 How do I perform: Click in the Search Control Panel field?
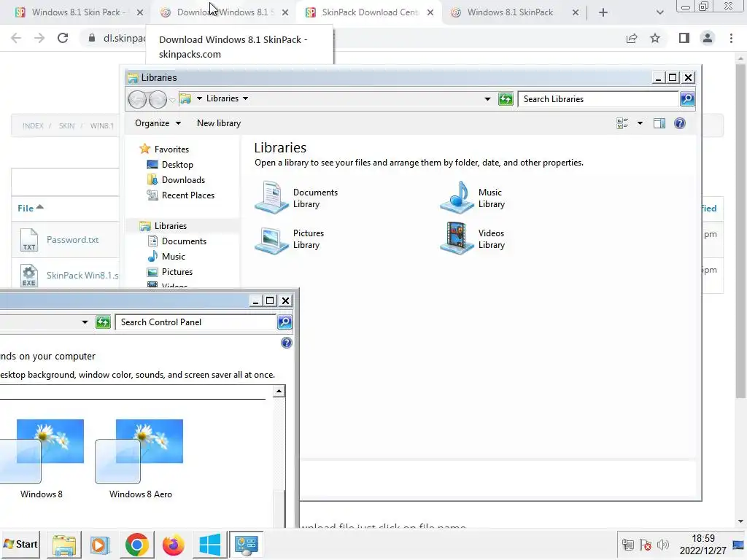[x=196, y=322]
